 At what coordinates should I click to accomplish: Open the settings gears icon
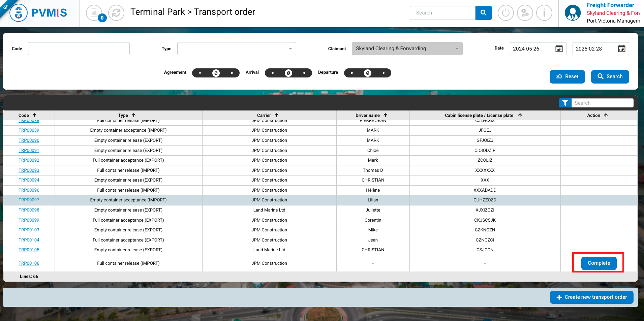[525, 13]
